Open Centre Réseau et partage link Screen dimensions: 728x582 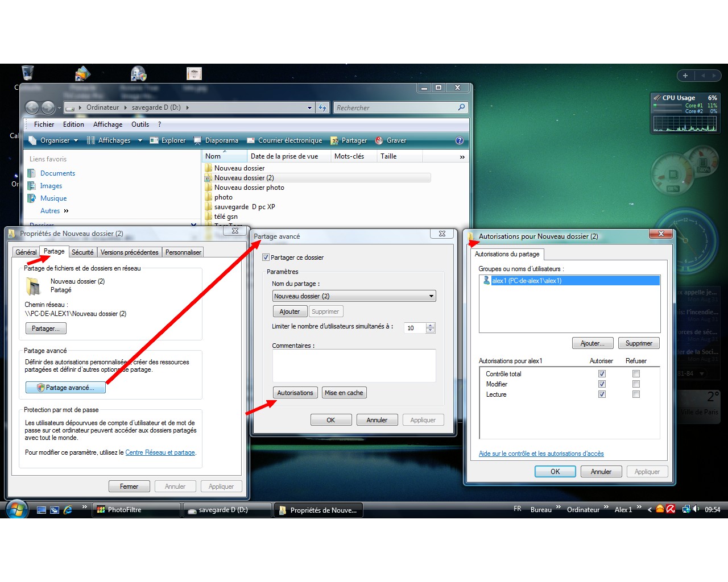coord(160,453)
